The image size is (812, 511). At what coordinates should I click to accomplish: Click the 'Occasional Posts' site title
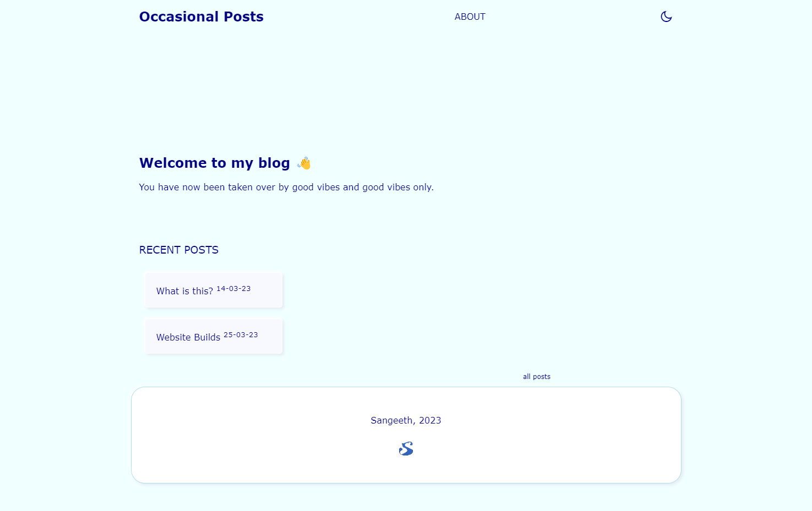[201, 17]
